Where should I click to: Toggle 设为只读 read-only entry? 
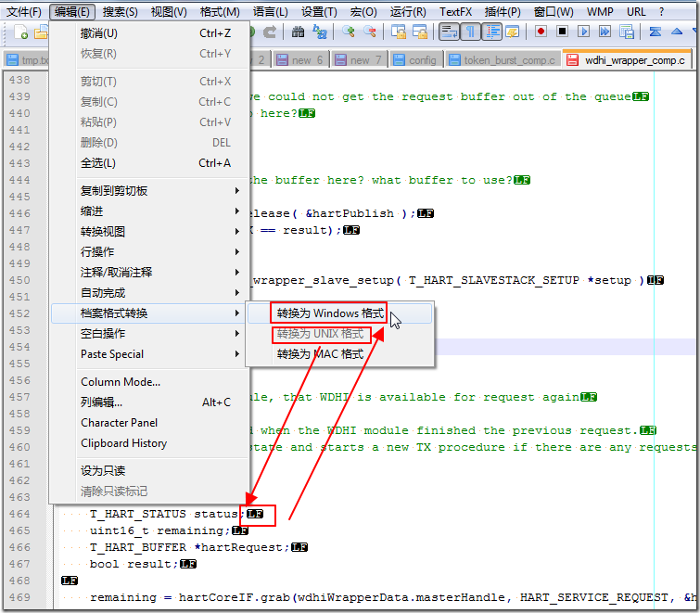[x=150, y=470]
